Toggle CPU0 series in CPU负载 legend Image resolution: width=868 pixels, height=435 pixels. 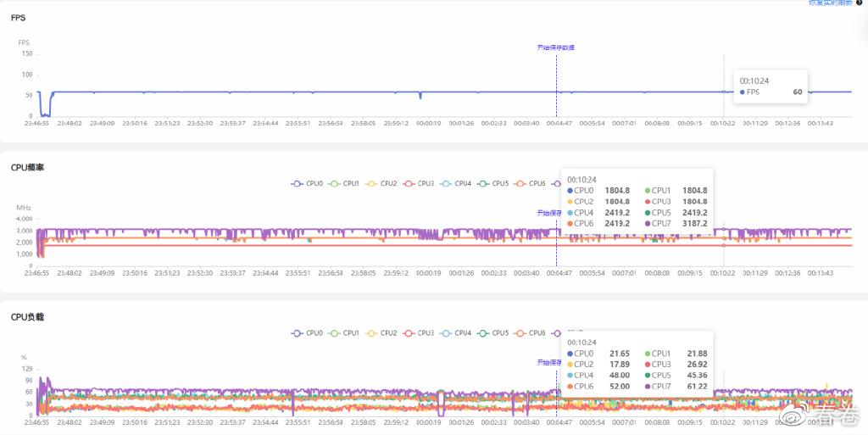click(x=298, y=333)
